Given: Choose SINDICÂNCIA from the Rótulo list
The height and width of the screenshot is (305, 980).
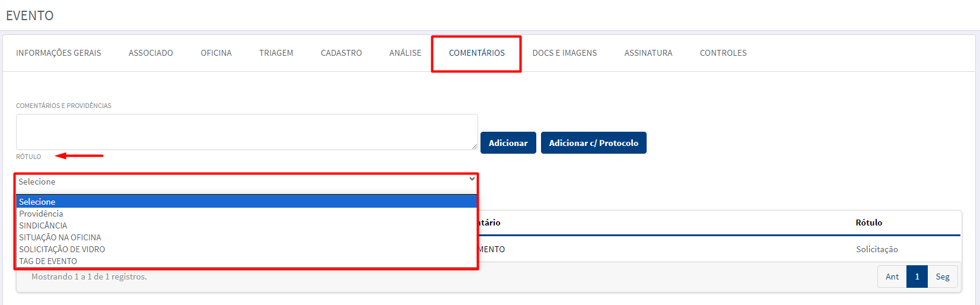Looking at the screenshot, I should point(247,225).
